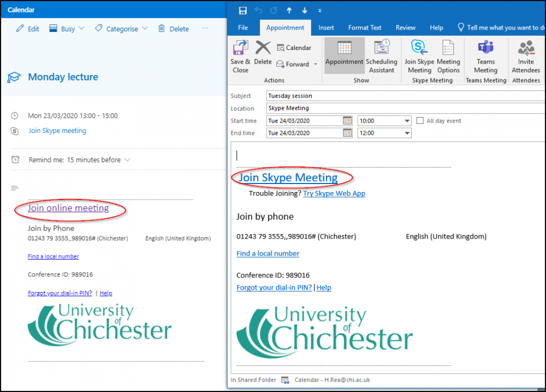Open the Start time date picker calendar icon
Screen dimensions: 546x392
347,120
